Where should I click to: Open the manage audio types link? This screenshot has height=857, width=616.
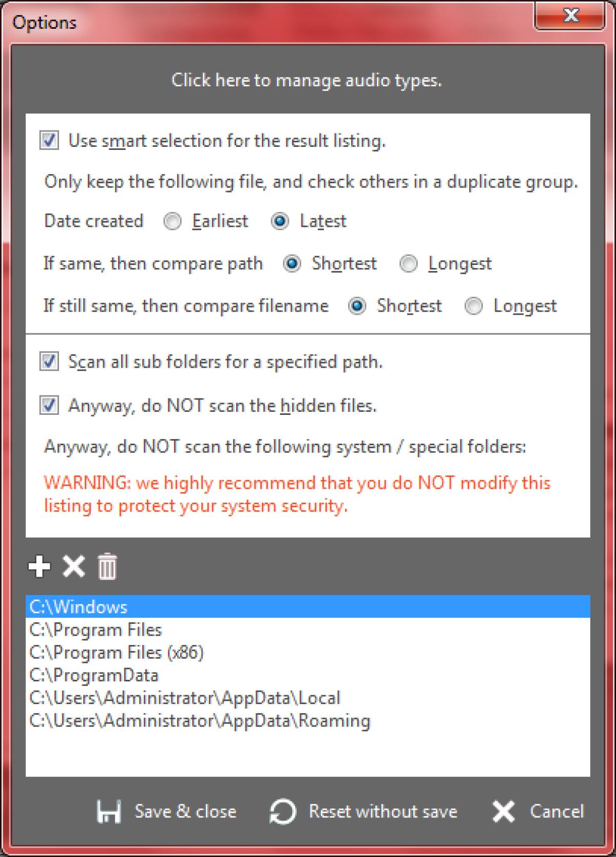pos(306,80)
